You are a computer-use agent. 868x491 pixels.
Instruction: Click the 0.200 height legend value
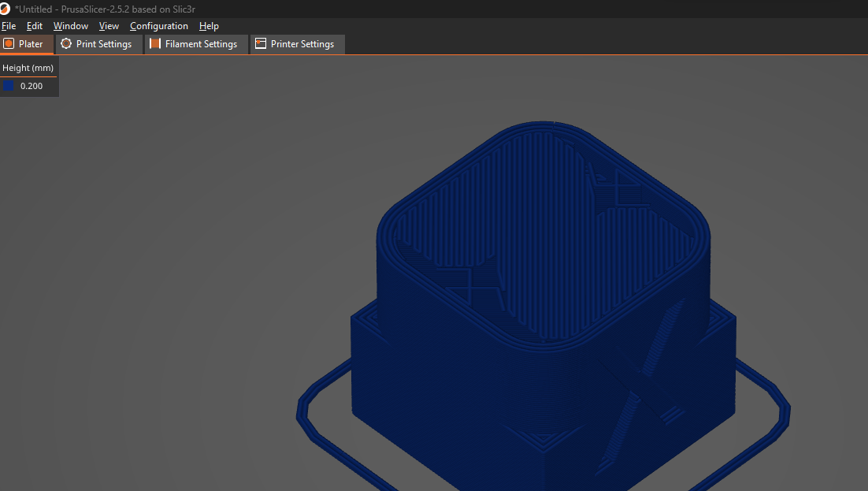[x=32, y=86]
